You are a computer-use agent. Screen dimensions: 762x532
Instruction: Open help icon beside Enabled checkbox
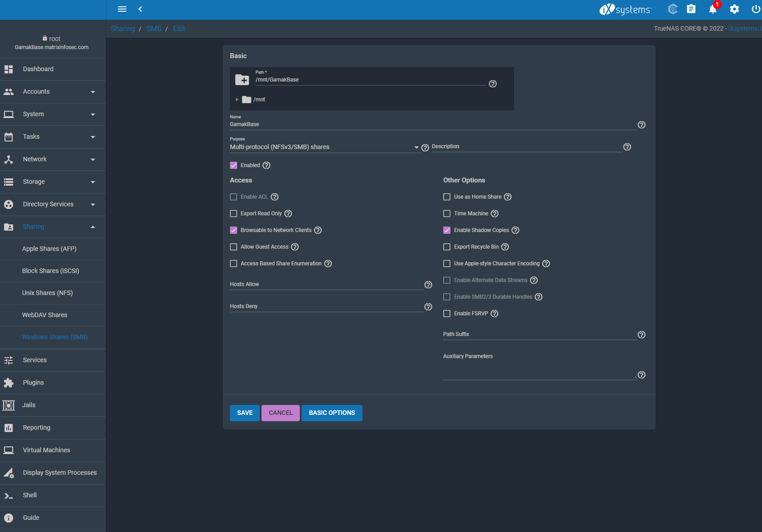click(x=266, y=165)
